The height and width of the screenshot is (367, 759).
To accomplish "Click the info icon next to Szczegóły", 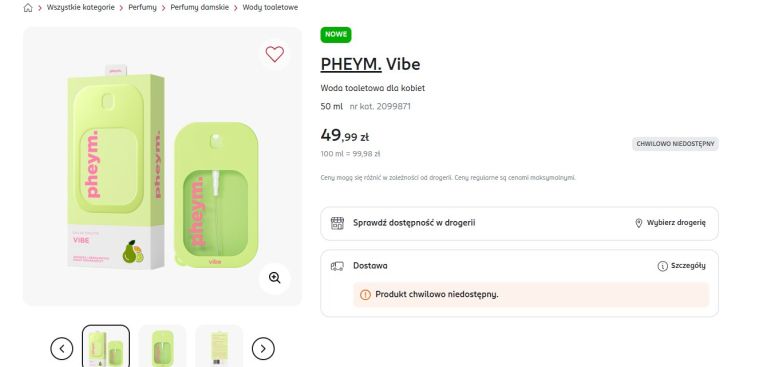I will click(x=662, y=266).
